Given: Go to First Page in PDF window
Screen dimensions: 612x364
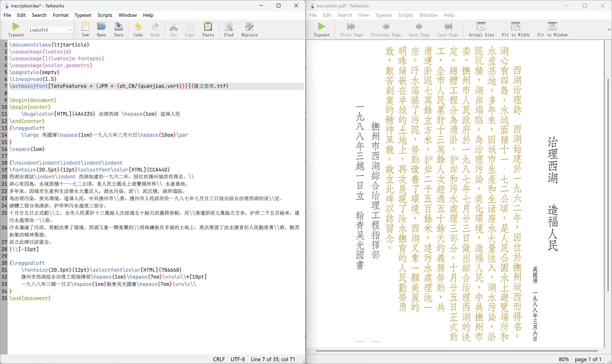Looking at the screenshot, I should pyautogui.click(x=351, y=30).
